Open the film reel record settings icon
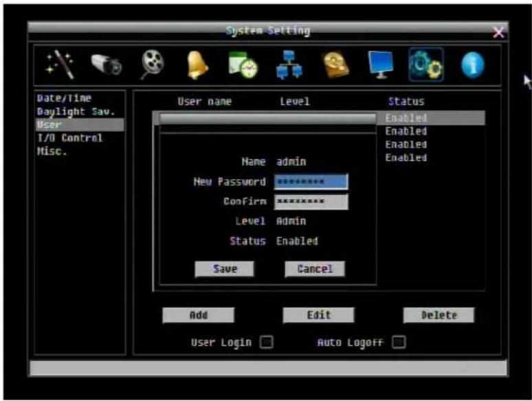 [153, 65]
